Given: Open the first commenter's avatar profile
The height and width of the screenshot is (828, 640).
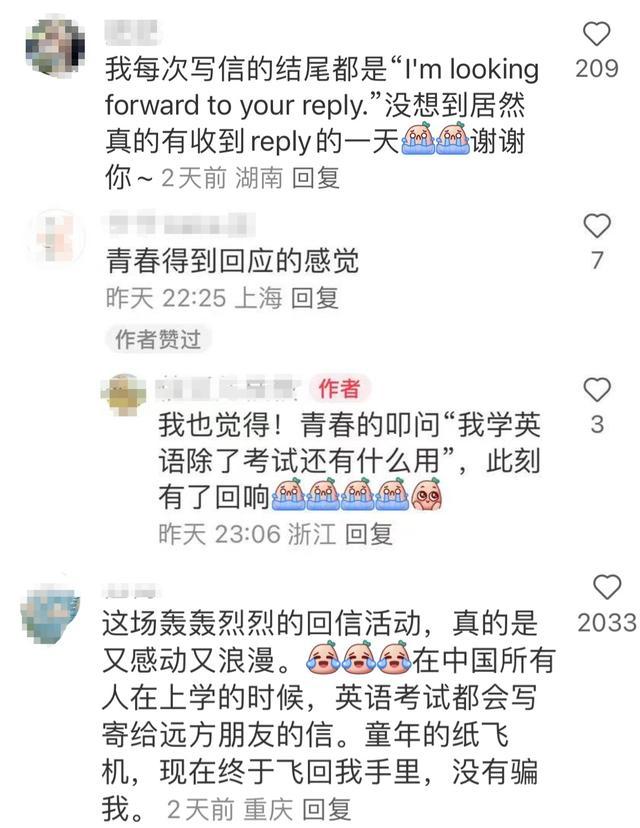Looking at the screenshot, I should [x=55, y=46].
